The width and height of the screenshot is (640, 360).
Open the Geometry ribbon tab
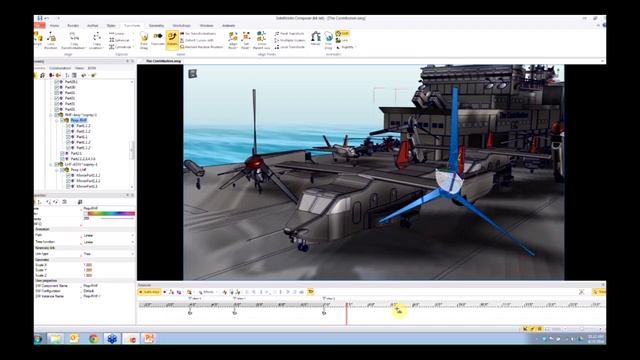pyautogui.click(x=156, y=26)
